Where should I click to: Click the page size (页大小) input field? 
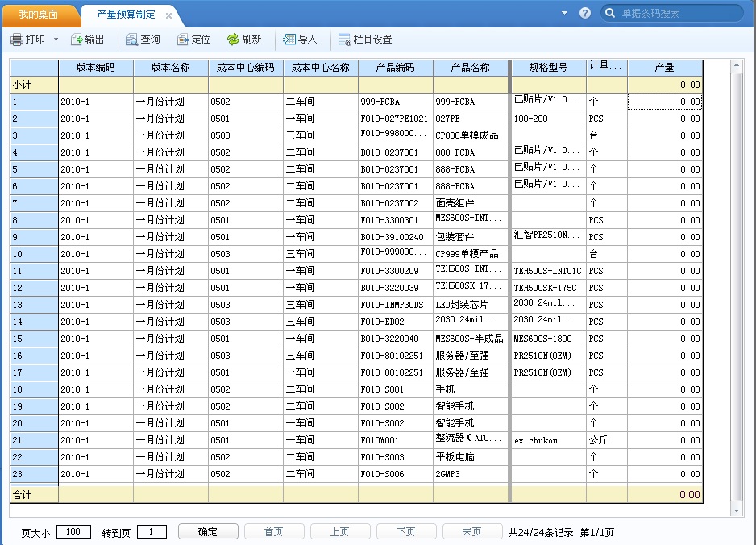[73, 531]
